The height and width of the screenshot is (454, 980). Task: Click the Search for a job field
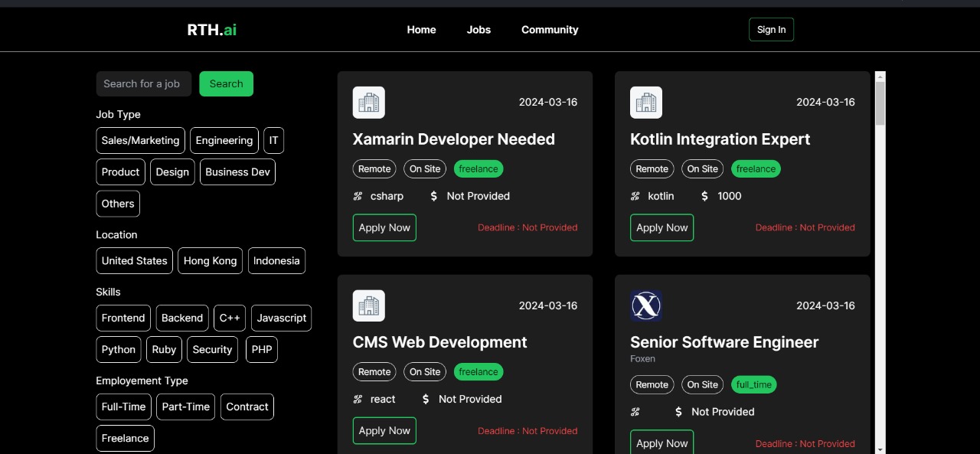[143, 84]
